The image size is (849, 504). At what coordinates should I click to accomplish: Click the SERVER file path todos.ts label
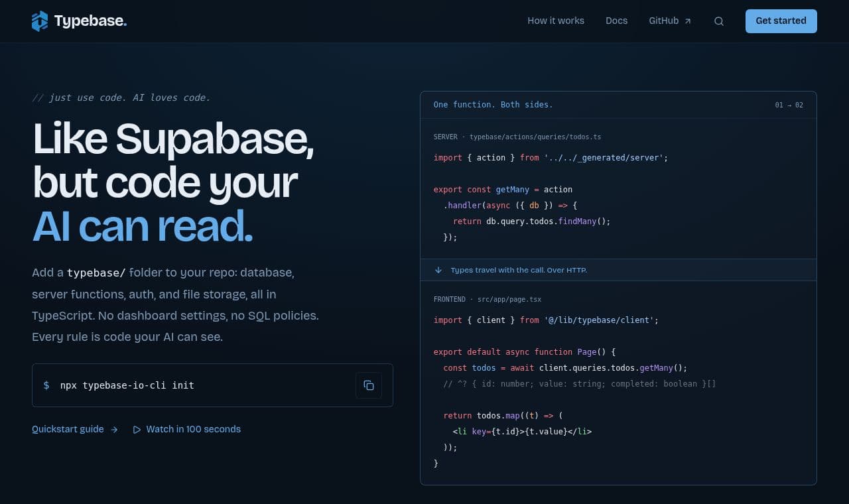point(517,137)
